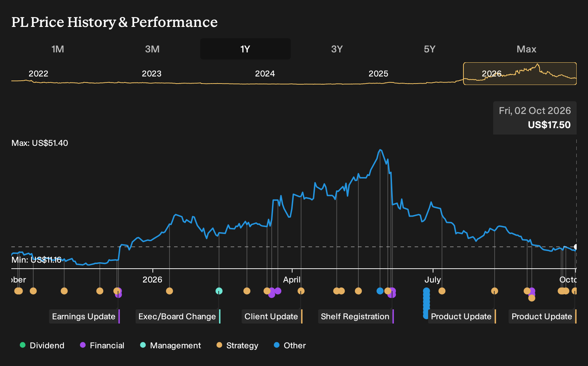Click the Strategy marker just right of July's blue stack
Image resolution: width=588 pixels, height=366 pixels.
(x=442, y=291)
